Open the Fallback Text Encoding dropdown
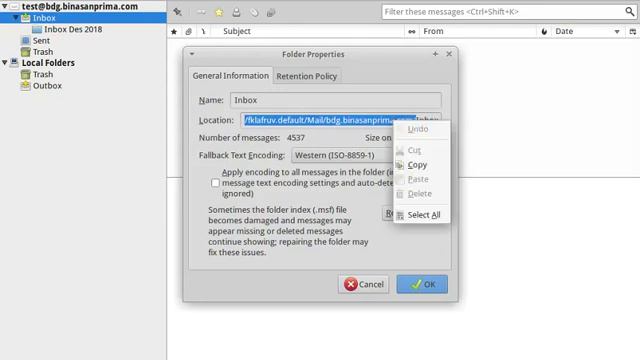The image size is (640, 360). [x=342, y=155]
